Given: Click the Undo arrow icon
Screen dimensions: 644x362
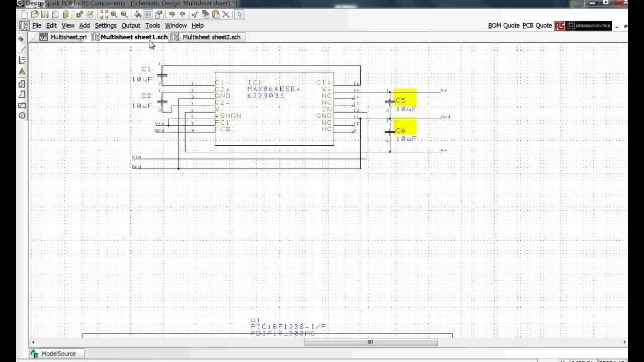Looking at the screenshot, I should [173, 14].
